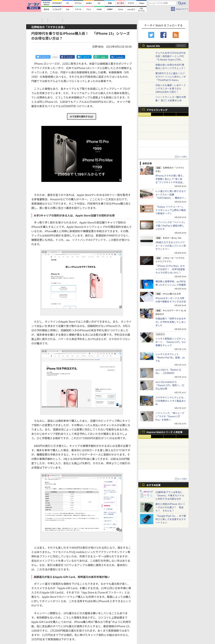The width and height of the screenshot is (215, 644).
Task: Open the RSS feed icon
Action: 176,35
